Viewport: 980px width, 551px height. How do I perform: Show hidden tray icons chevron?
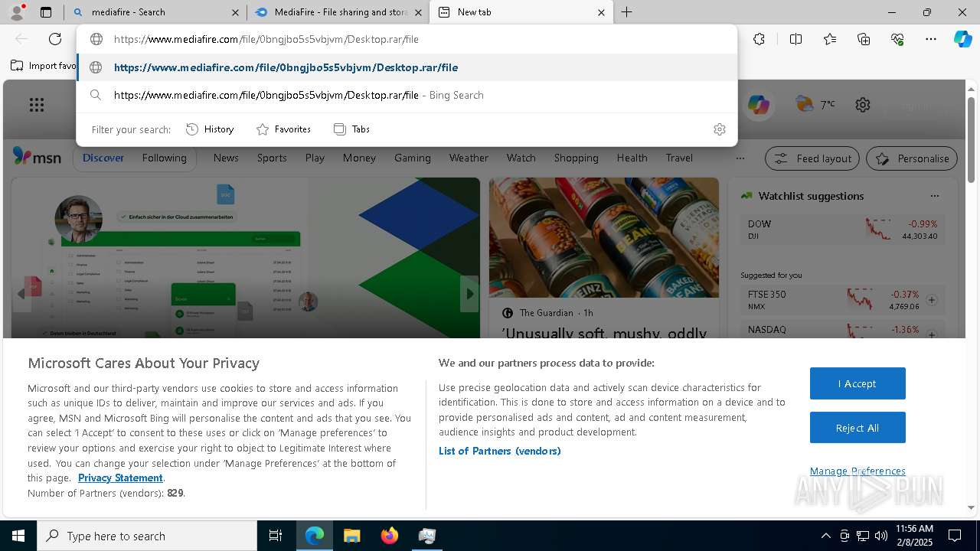(x=825, y=536)
